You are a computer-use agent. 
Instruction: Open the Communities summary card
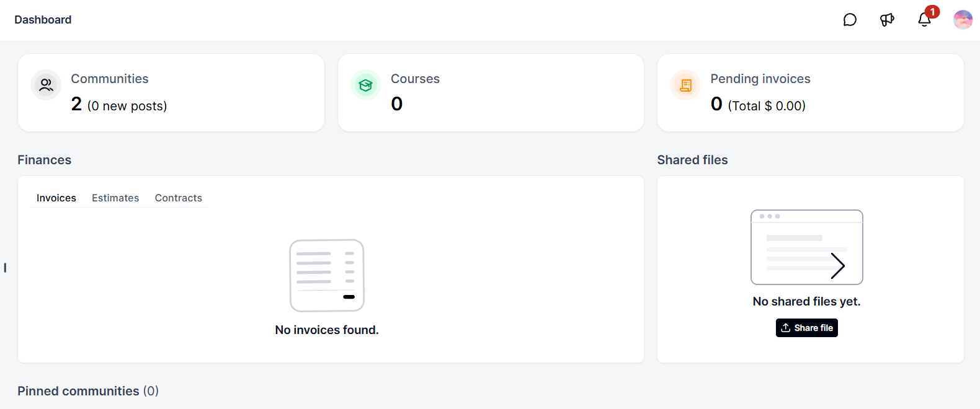(171, 92)
